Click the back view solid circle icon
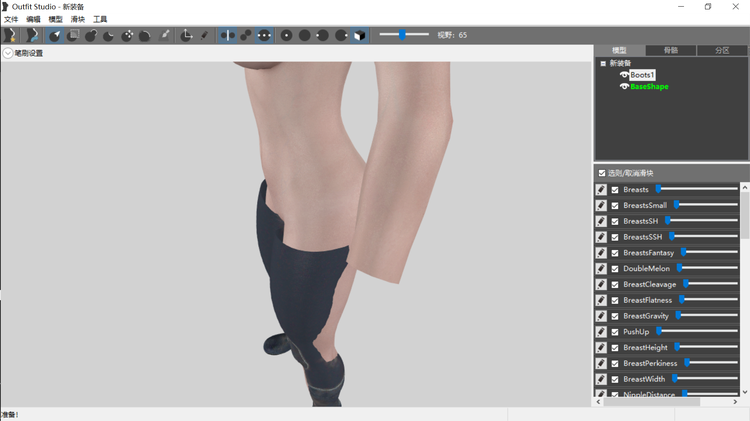 304,35
